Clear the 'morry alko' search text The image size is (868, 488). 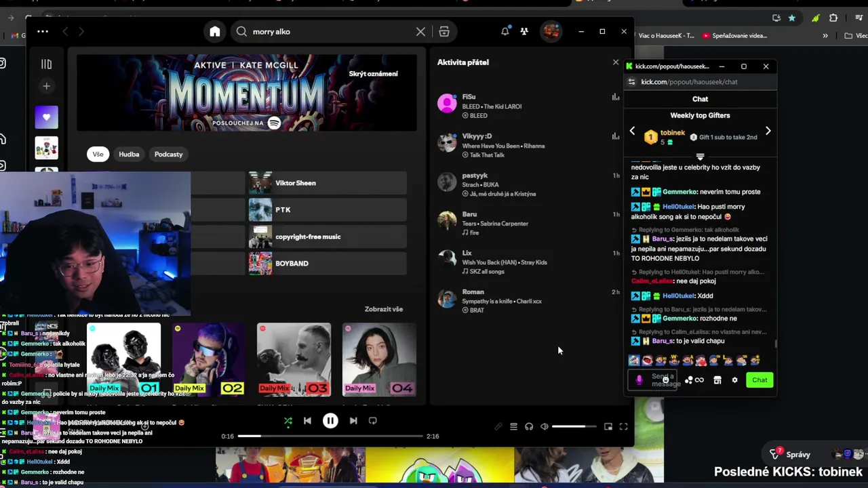pyautogui.click(x=420, y=32)
